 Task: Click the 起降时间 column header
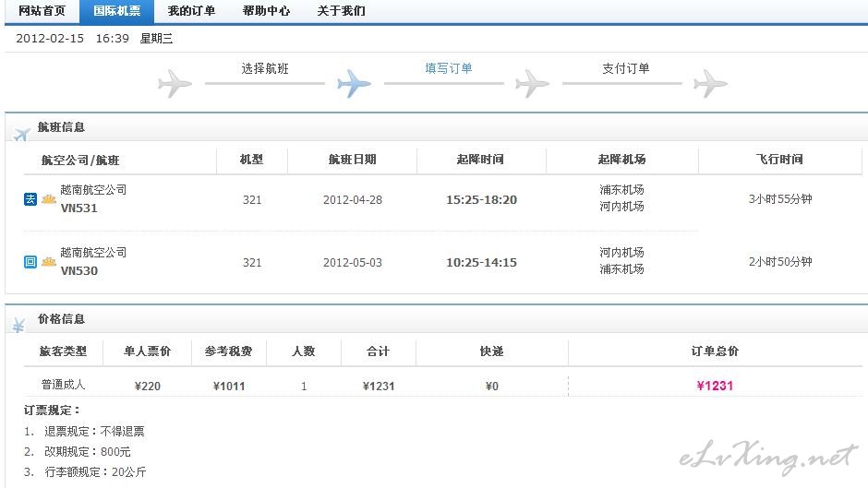coord(480,160)
